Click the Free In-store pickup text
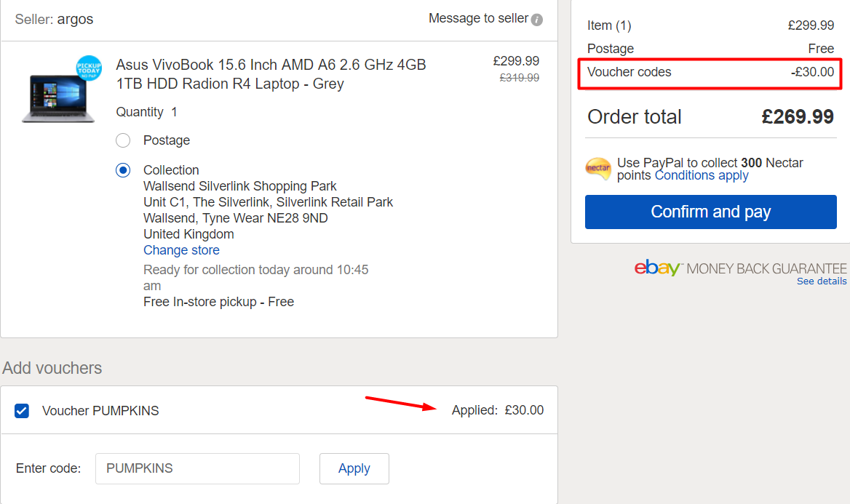Image resolution: width=850 pixels, height=504 pixels. point(219,302)
